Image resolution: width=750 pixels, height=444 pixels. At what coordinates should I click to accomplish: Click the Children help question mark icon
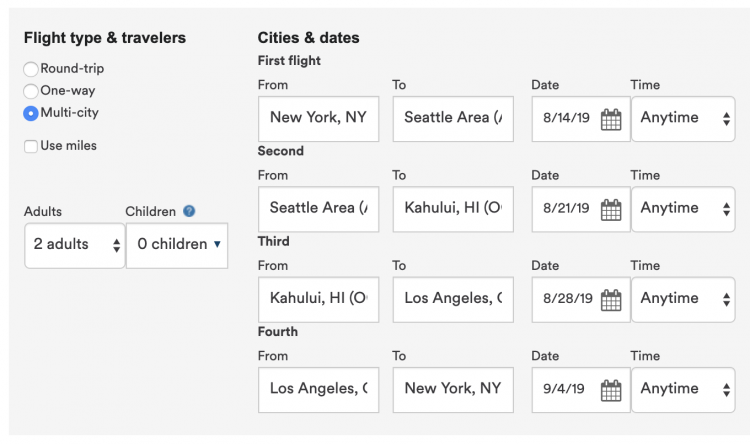tap(189, 212)
